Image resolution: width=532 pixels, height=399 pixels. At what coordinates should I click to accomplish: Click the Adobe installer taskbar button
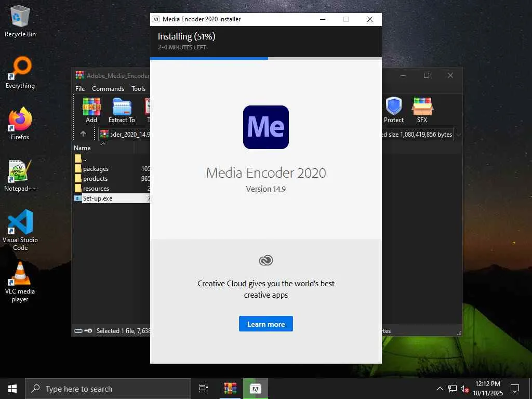256,389
